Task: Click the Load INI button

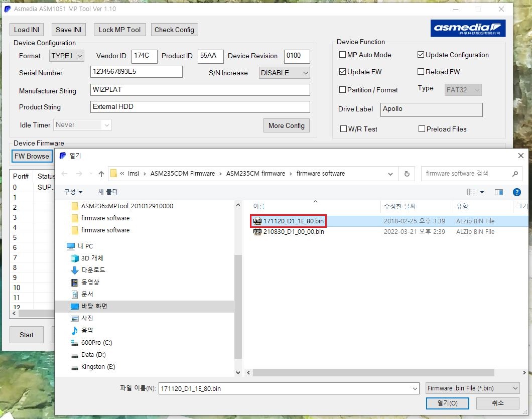Action: click(27, 30)
